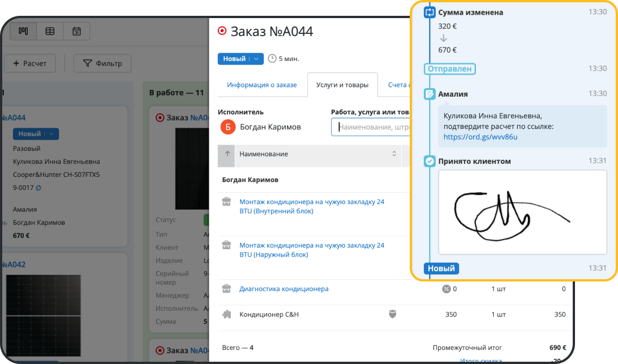The image size is (618, 364).
Task: Switch to table view icon
Action: click(50, 32)
